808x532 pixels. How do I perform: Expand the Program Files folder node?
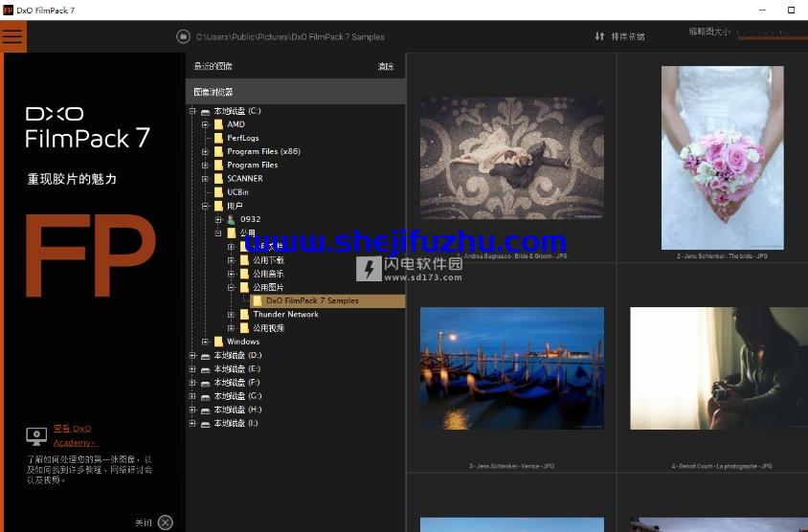[205, 166]
